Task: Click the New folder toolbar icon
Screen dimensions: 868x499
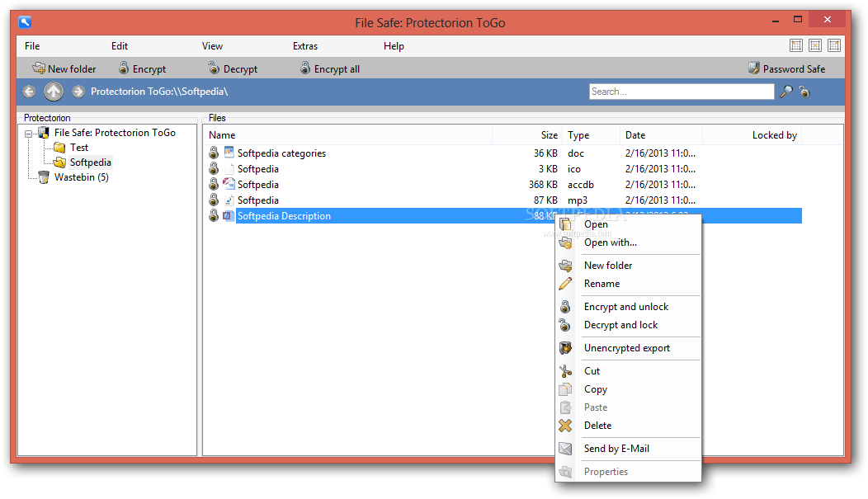Action: pos(38,68)
